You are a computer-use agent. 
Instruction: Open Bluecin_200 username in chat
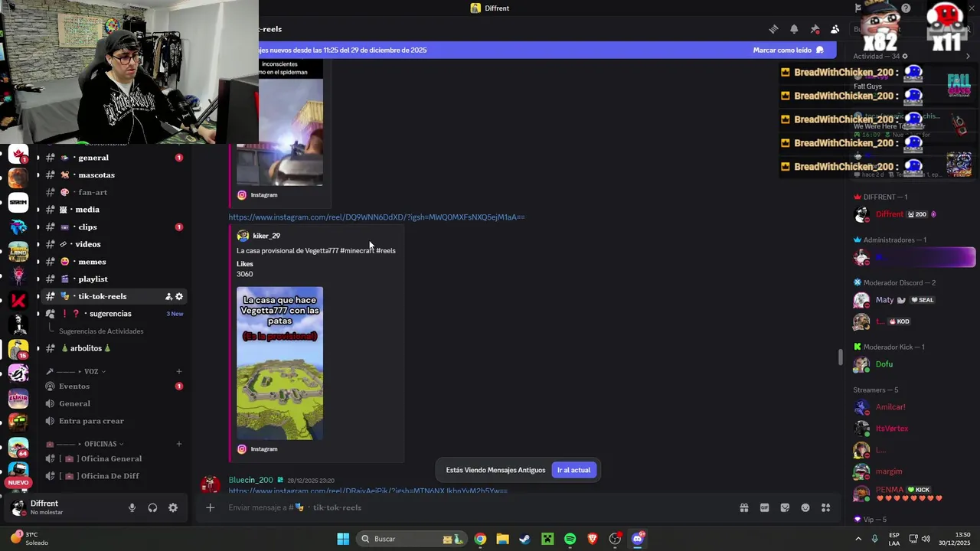250,480
